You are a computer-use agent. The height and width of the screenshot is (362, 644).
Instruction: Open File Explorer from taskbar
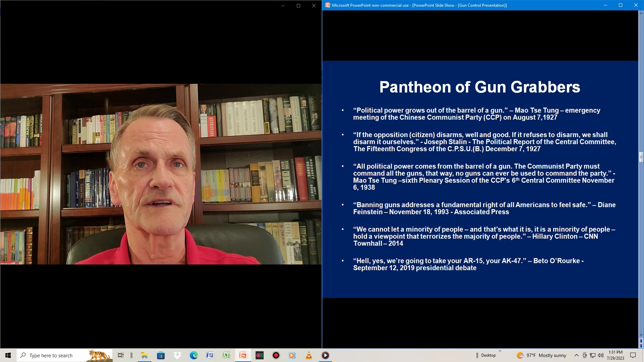pos(145,355)
